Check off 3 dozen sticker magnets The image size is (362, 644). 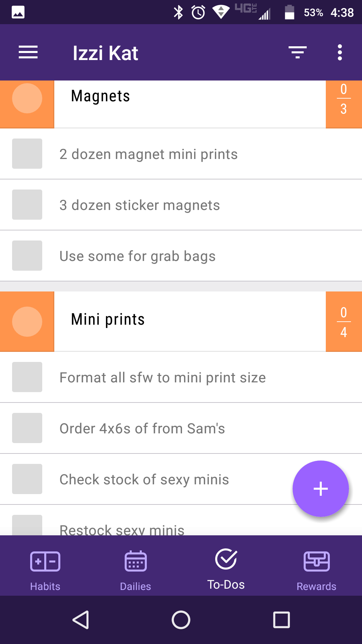27,205
